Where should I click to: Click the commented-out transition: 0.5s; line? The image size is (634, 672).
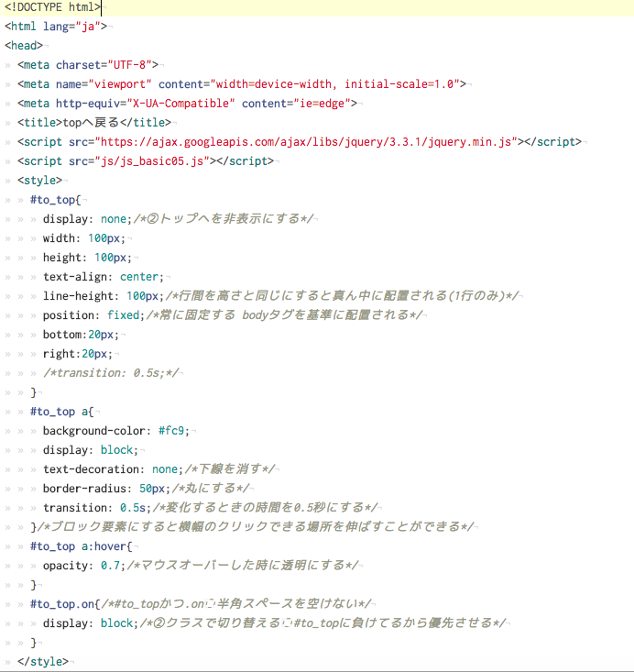pyautogui.click(x=111, y=373)
